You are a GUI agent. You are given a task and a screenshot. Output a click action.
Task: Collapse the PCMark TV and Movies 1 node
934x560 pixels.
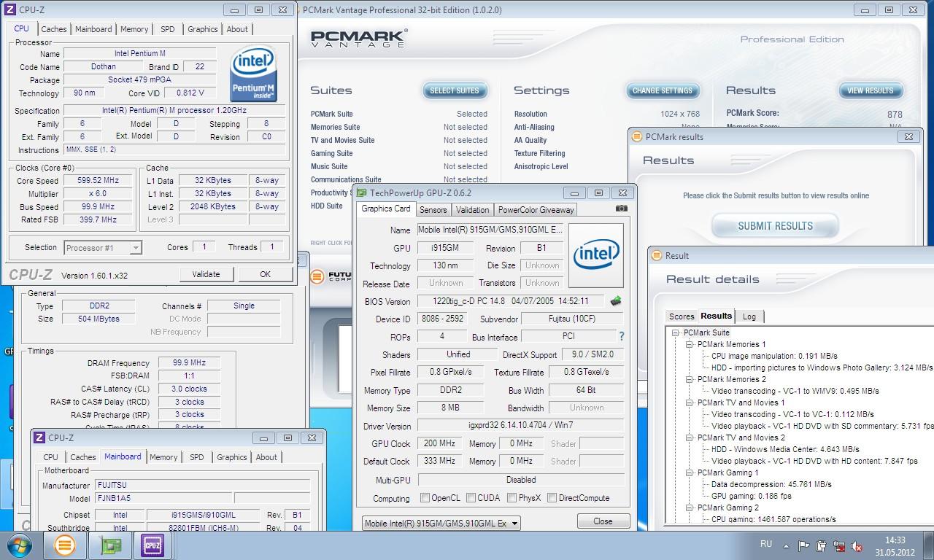689,402
